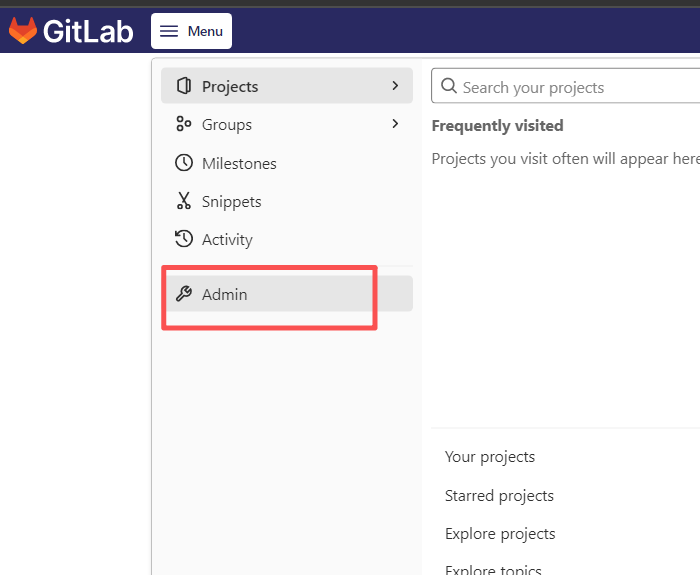Click the Admin wrench icon
The image size is (700, 575).
[x=184, y=293]
